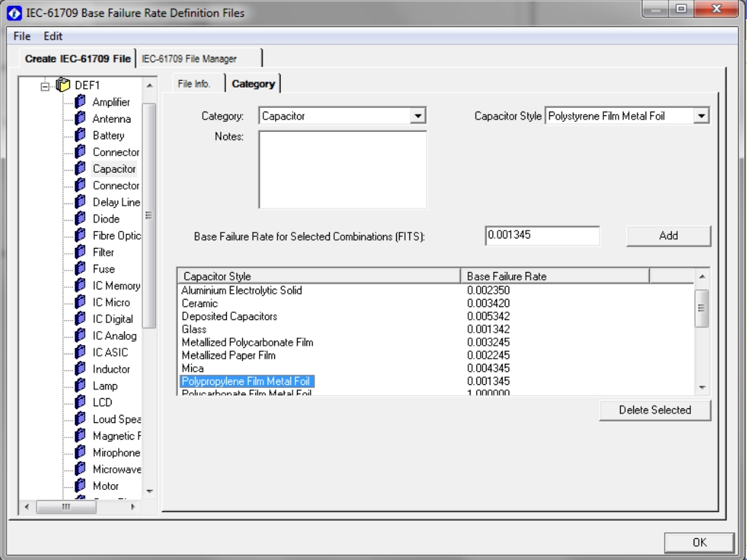This screenshot has height=560, width=747.
Task: Select the Mica row in capacitor list
Action: [436, 368]
